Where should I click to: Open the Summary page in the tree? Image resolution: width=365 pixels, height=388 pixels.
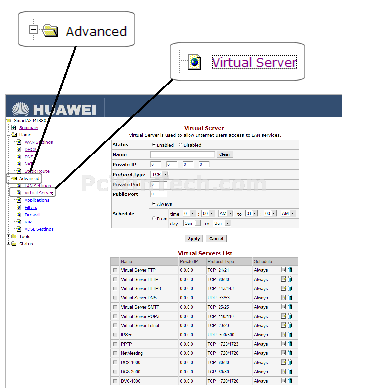28,128
